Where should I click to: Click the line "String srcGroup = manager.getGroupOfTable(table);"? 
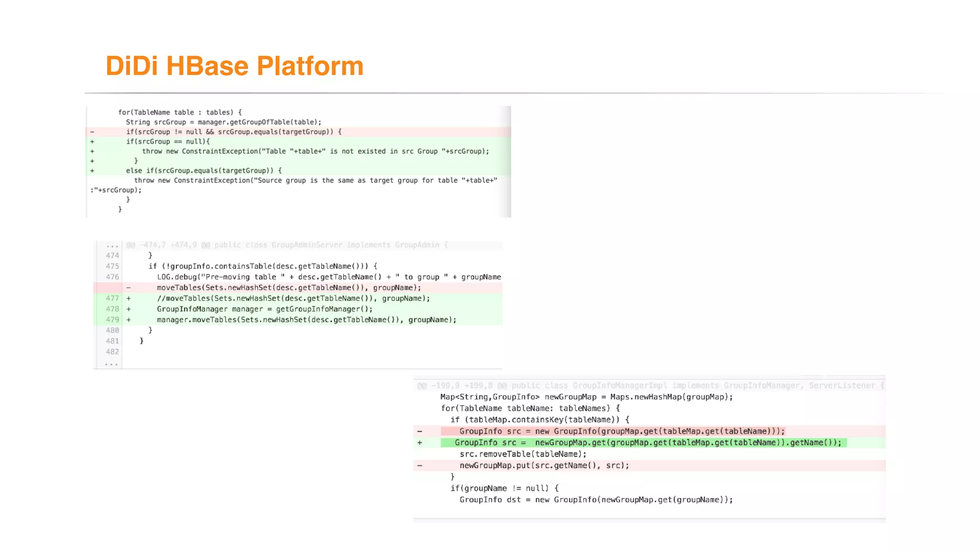[223, 122]
